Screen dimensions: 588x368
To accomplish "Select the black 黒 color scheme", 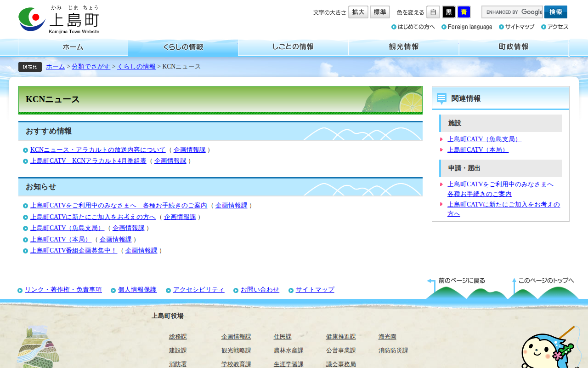I will [x=449, y=12].
